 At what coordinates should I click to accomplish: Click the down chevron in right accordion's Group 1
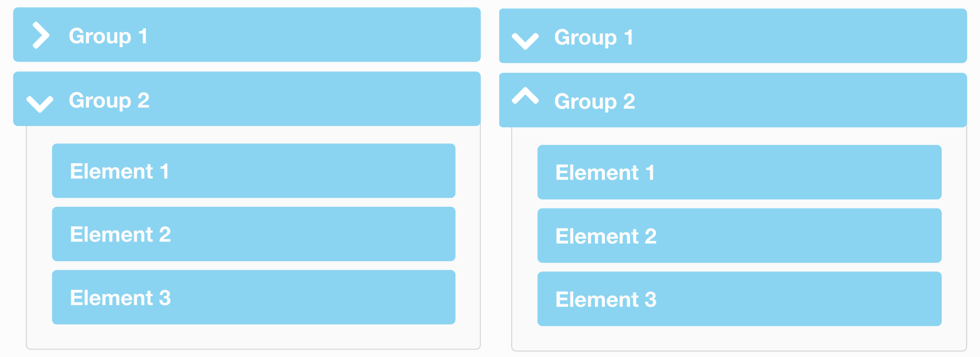click(525, 41)
